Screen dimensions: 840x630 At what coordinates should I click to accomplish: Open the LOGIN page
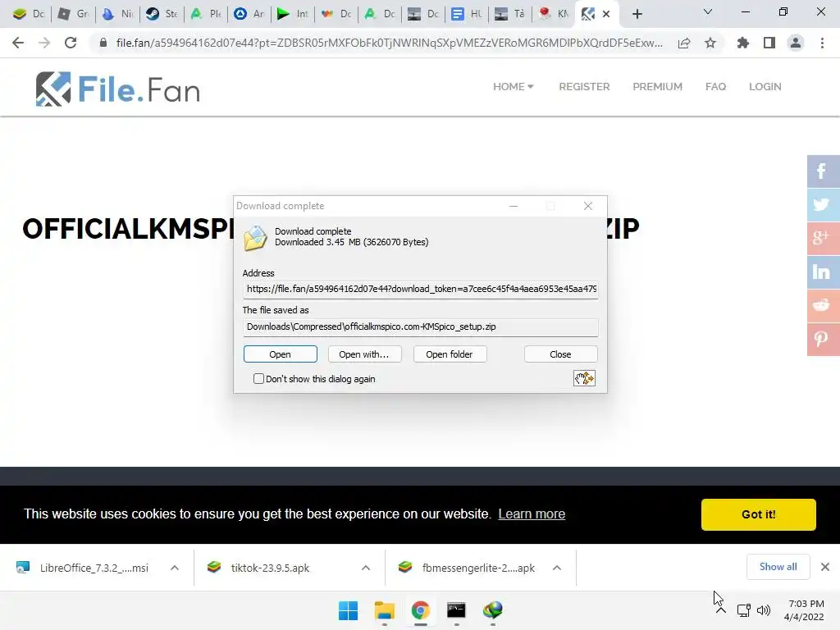[765, 87]
